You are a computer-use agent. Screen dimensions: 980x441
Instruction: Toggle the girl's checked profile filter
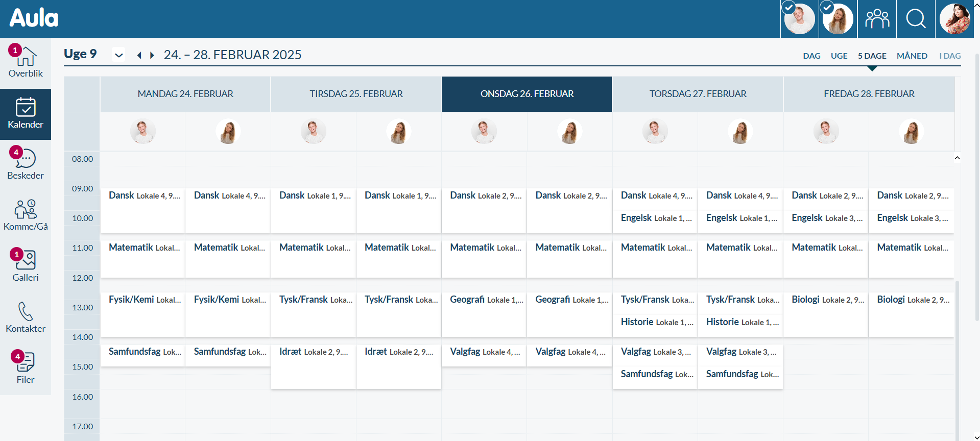coord(838,19)
